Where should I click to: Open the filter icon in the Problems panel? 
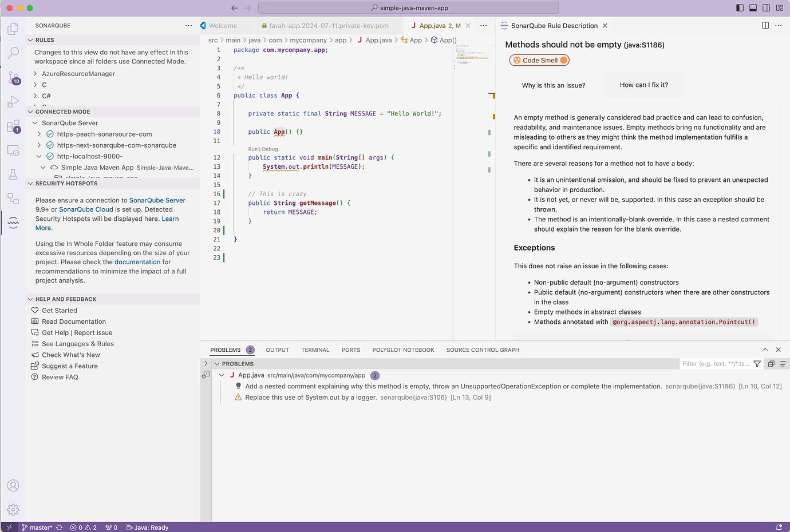(757, 363)
